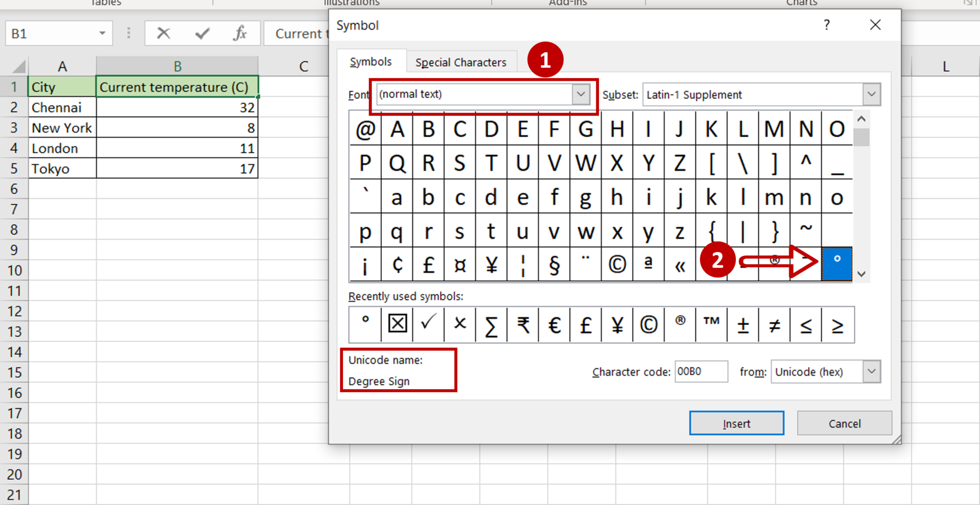Click the Enter checkmark in the formula bar
This screenshot has width=980, height=505.
[x=202, y=33]
